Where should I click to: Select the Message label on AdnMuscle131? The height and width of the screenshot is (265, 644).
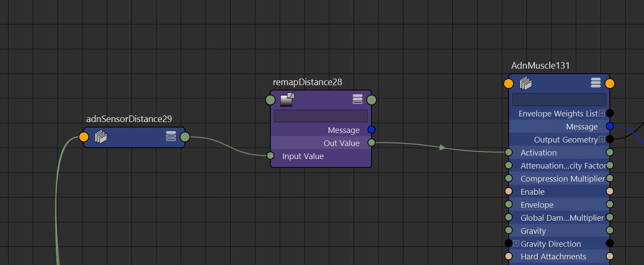(582, 126)
